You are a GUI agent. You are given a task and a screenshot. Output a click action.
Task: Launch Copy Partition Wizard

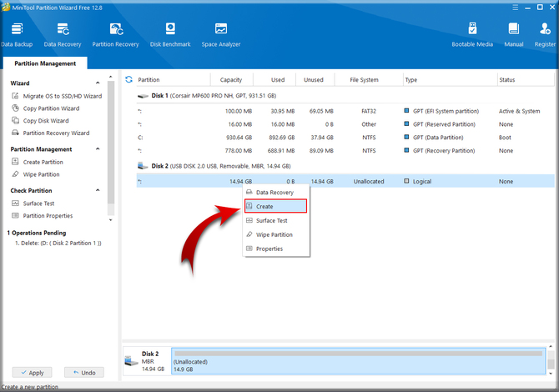pyautogui.click(x=46, y=108)
